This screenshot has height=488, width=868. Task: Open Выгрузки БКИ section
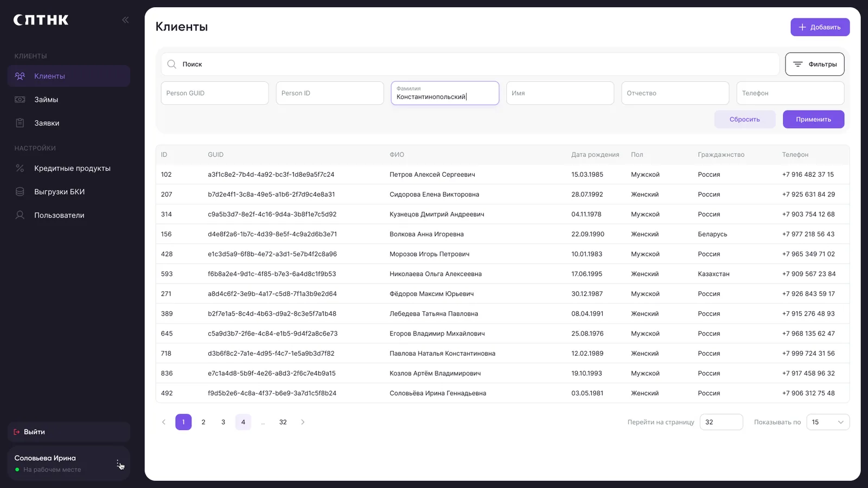[x=69, y=191]
